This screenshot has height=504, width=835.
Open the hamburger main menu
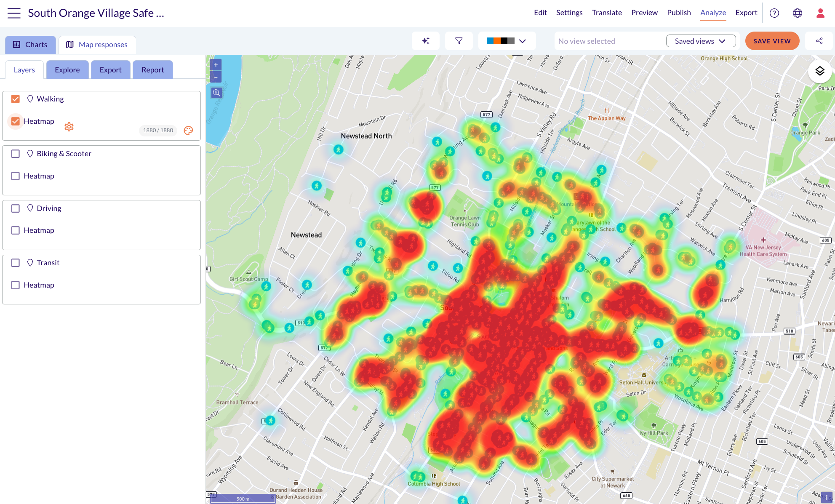(14, 13)
